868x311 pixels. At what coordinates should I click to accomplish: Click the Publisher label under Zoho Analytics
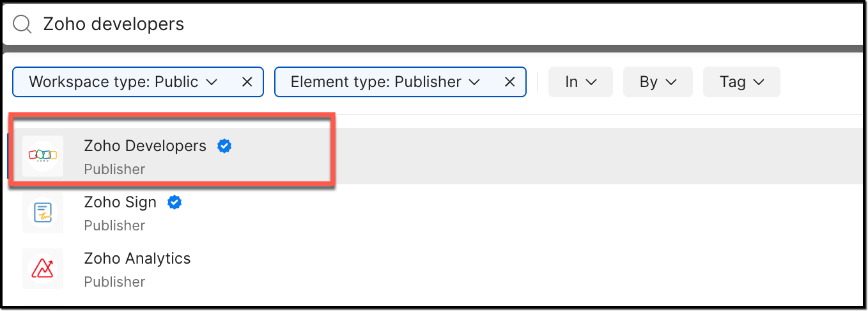114,282
